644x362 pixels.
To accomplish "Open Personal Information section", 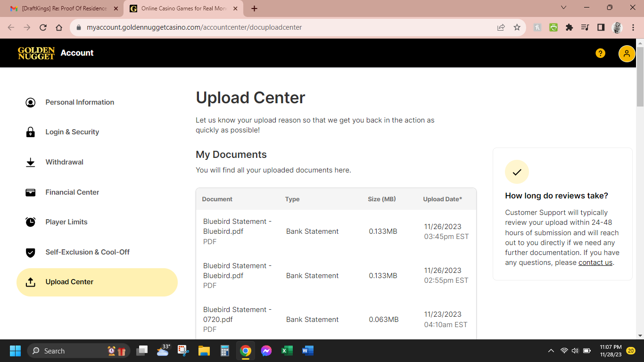I will [x=79, y=102].
